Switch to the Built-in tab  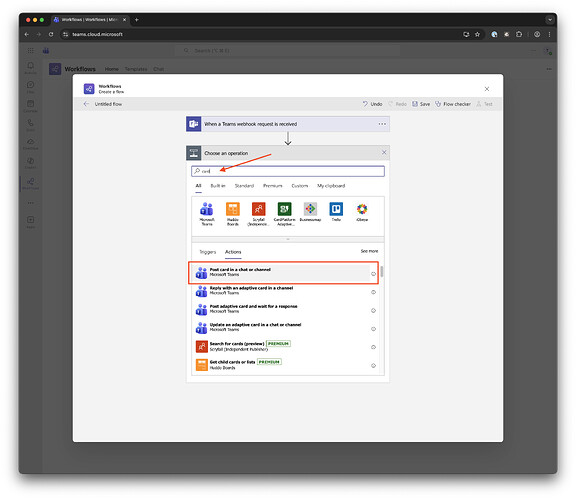click(x=218, y=186)
